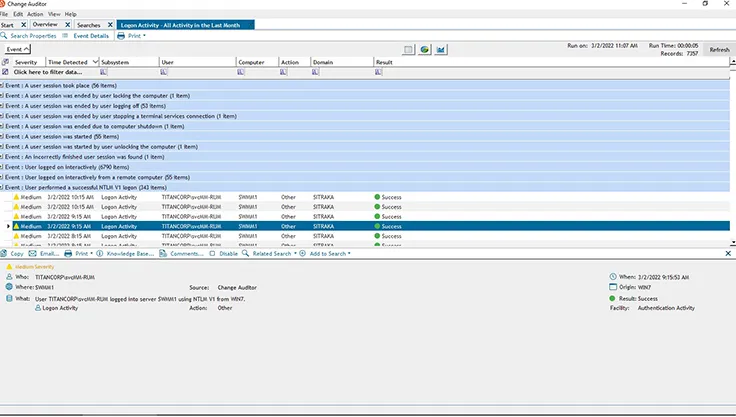Click the Add to Search icon
Viewport: 736px width, 417px height.
[x=302, y=254]
